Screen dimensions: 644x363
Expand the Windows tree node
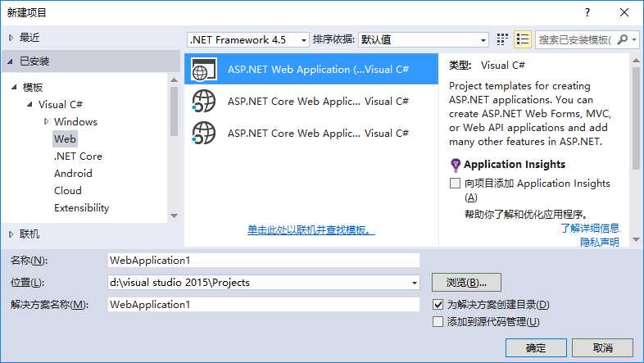point(47,121)
